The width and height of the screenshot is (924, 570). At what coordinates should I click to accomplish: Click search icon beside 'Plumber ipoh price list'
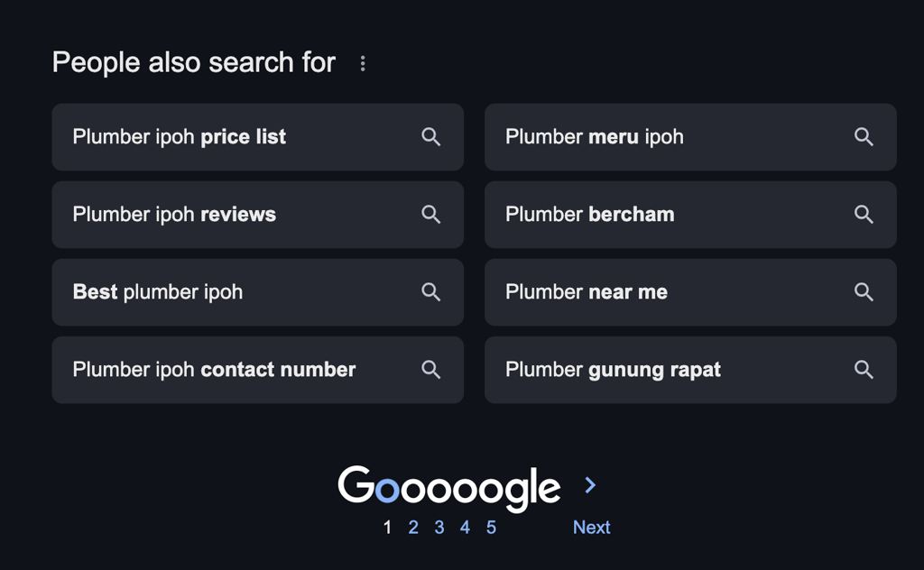pyautogui.click(x=431, y=137)
